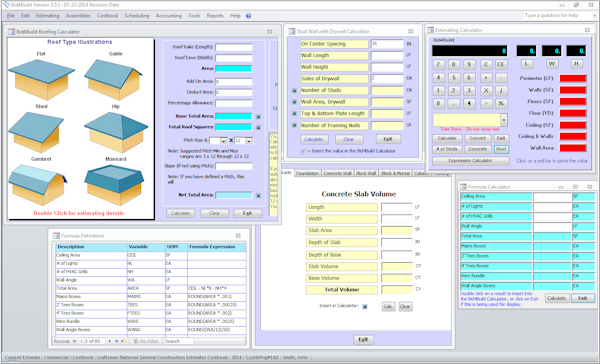Image resolution: width=600 pixels, height=364 pixels.
Task: Select the Hip roof illustration
Action: [x=116, y=132]
